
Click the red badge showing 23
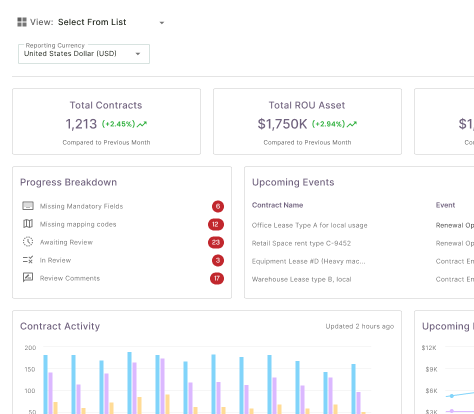click(x=216, y=242)
